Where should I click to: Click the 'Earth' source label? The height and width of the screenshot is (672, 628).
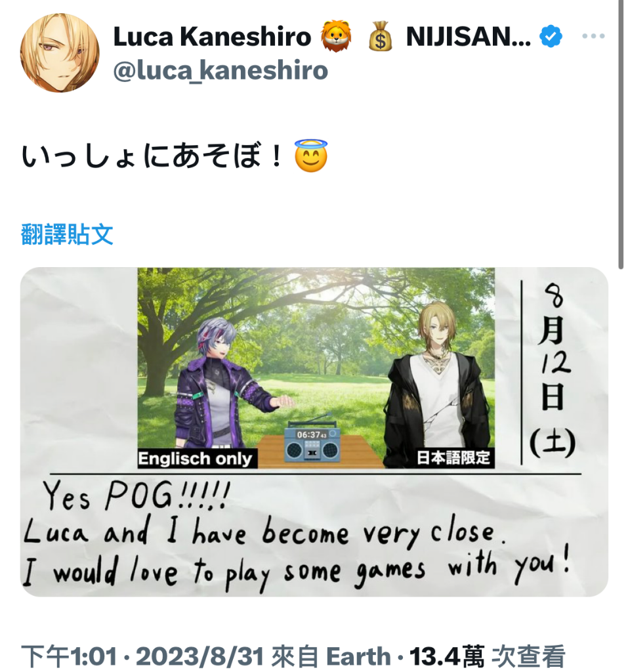pyautogui.click(x=358, y=656)
